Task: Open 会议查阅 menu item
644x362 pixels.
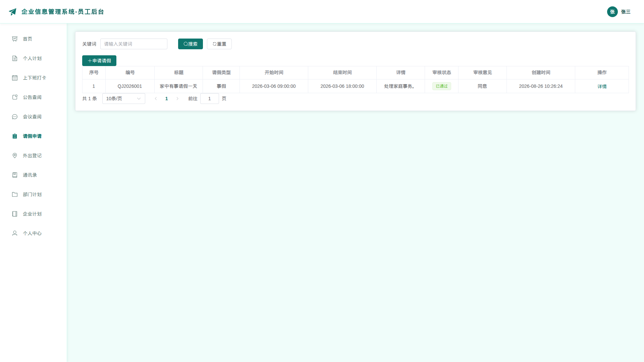Action: point(34,117)
